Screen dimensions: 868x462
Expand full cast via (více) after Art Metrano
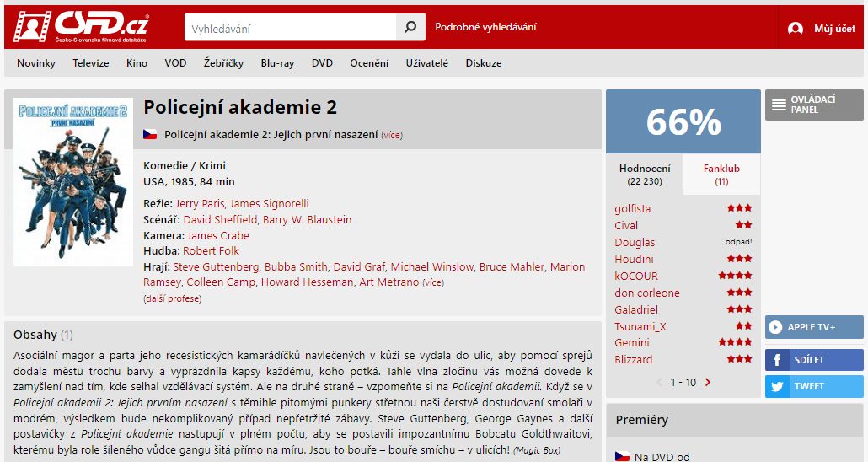[433, 282]
